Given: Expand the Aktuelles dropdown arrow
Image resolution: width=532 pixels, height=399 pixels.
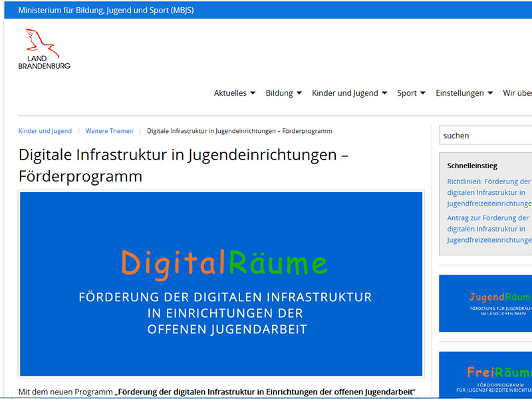Looking at the screenshot, I should [x=253, y=94].
